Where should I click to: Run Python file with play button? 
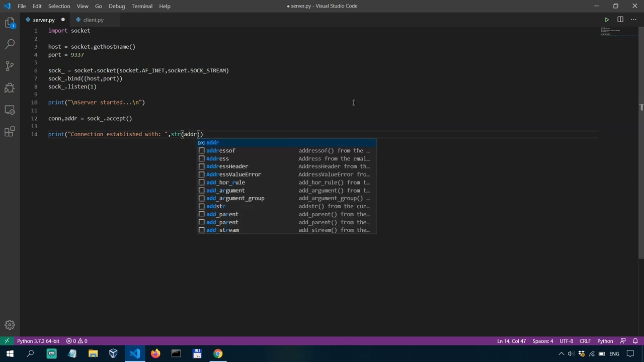coord(607,20)
